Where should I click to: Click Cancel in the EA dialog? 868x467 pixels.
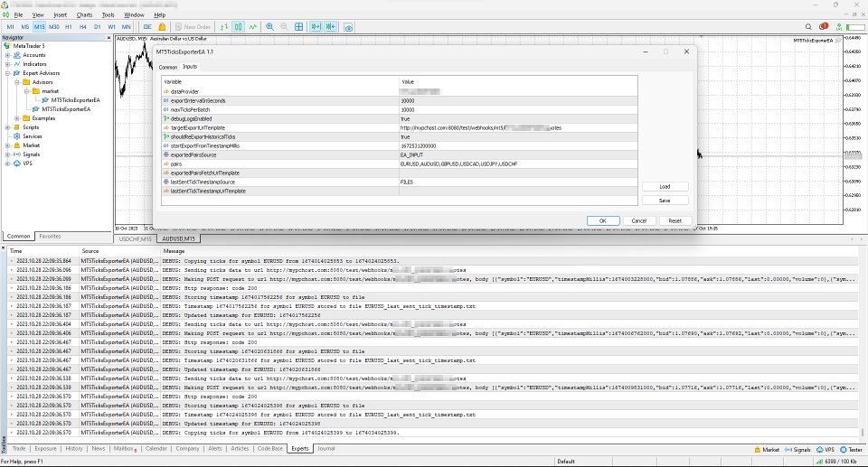(x=639, y=220)
